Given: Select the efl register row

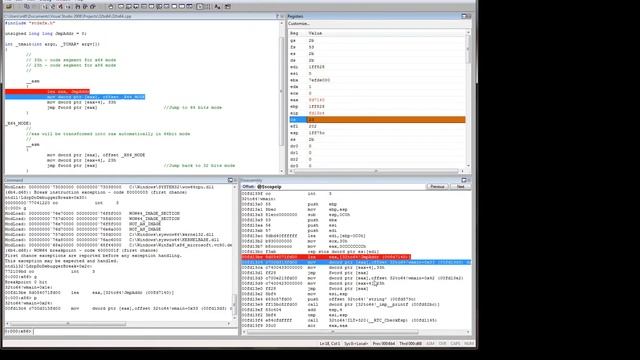Looking at the screenshot, I should [377, 127].
